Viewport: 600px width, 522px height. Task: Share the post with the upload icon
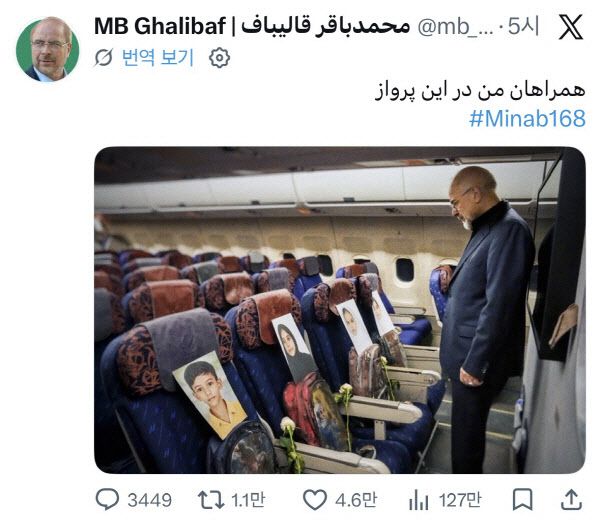pos(571,499)
